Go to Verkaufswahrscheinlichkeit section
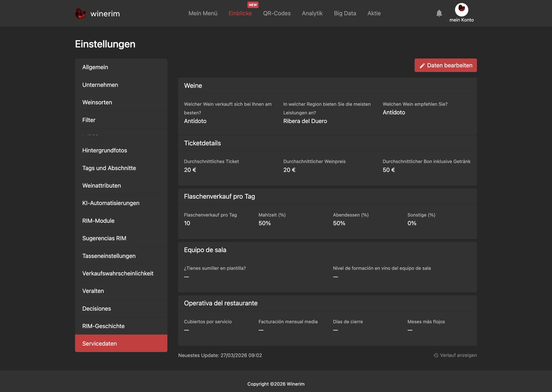This screenshot has width=552, height=392. tap(121, 273)
